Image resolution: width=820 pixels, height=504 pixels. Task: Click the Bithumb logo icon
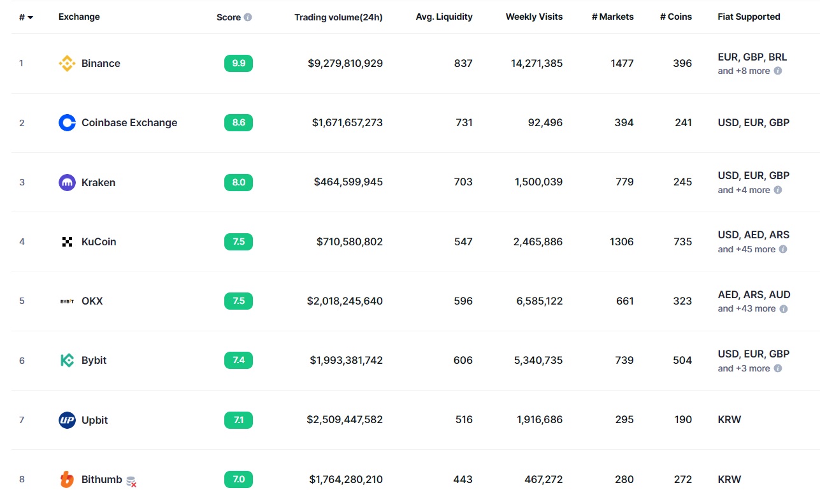pyautogui.click(x=67, y=479)
